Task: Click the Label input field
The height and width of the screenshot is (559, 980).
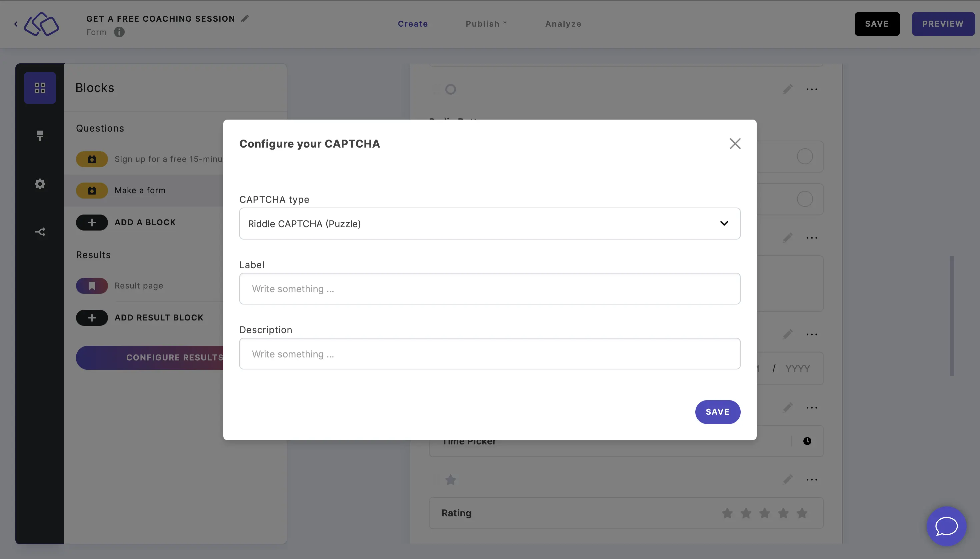Action: point(489,289)
